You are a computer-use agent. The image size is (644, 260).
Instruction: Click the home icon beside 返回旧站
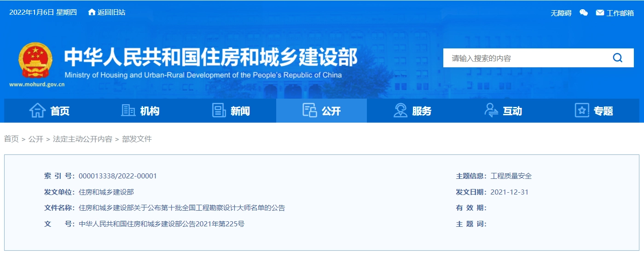click(92, 12)
